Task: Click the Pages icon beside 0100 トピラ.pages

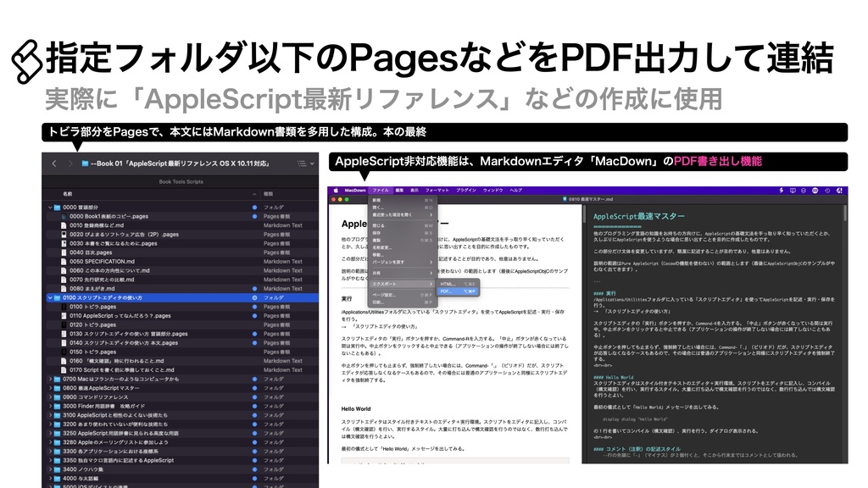Action: (x=63, y=307)
